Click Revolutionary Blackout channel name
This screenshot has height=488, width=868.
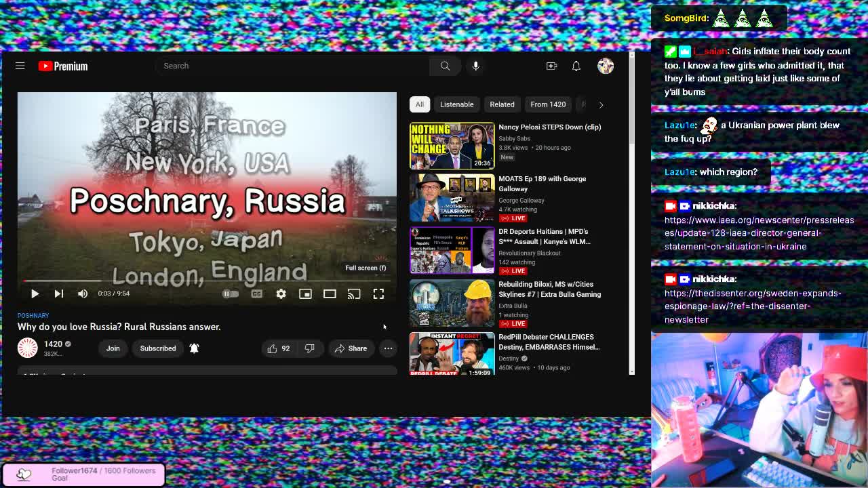530,253
